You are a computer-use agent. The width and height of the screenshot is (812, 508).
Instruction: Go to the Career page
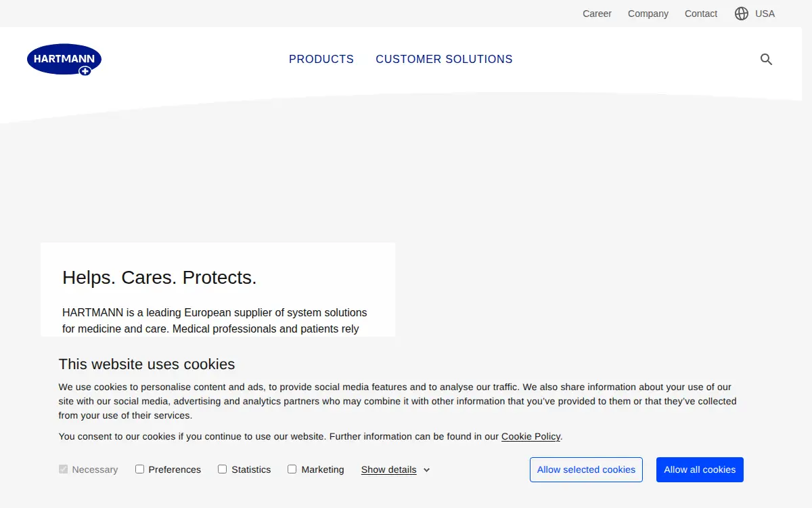(597, 14)
